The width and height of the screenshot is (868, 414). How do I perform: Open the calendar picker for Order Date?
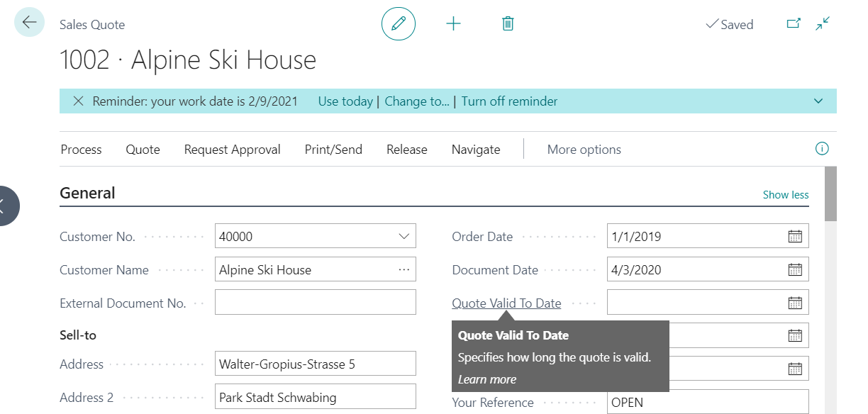click(x=797, y=235)
